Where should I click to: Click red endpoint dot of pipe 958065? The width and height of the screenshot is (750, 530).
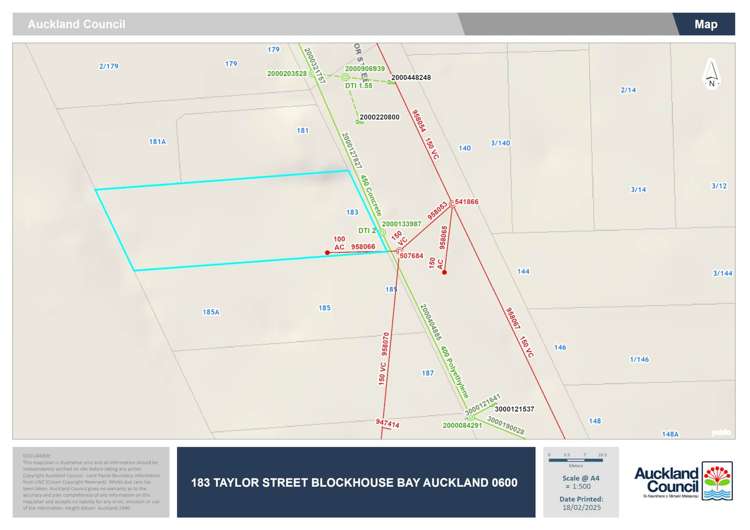coord(444,272)
